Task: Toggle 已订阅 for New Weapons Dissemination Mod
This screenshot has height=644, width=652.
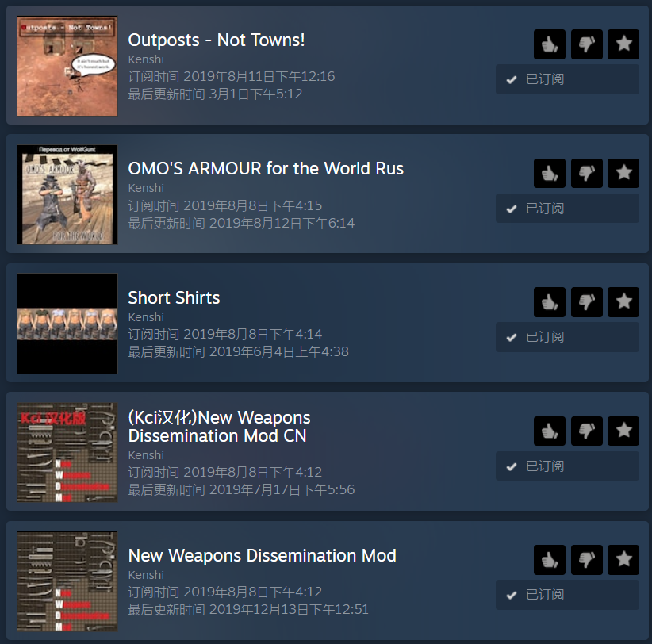Action: (567, 595)
